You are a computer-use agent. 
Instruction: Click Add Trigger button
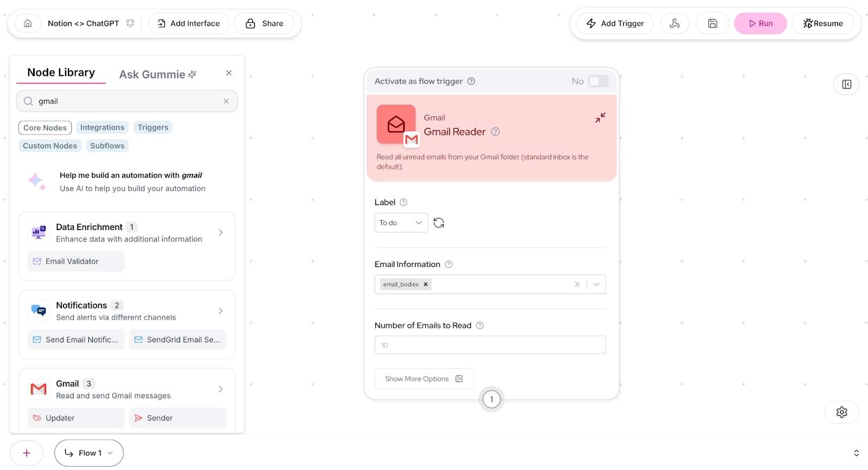pyautogui.click(x=615, y=23)
